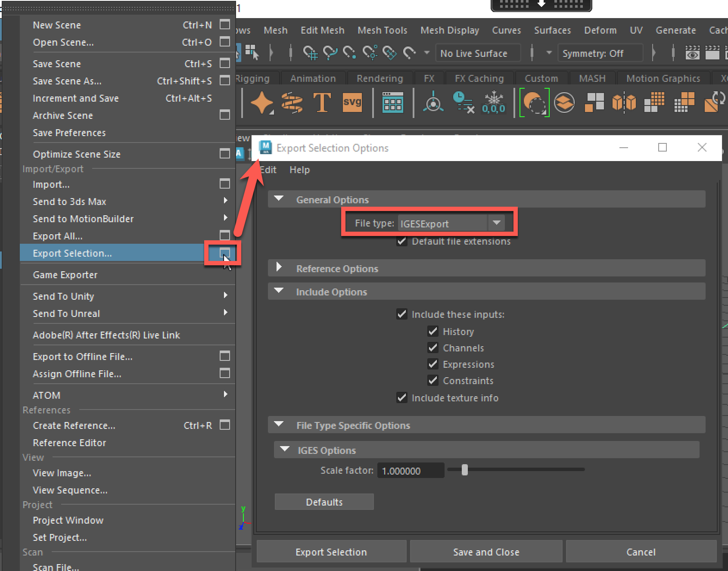The height and width of the screenshot is (571, 728).
Task: Click the center pivot shelf icon
Action: point(433,102)
